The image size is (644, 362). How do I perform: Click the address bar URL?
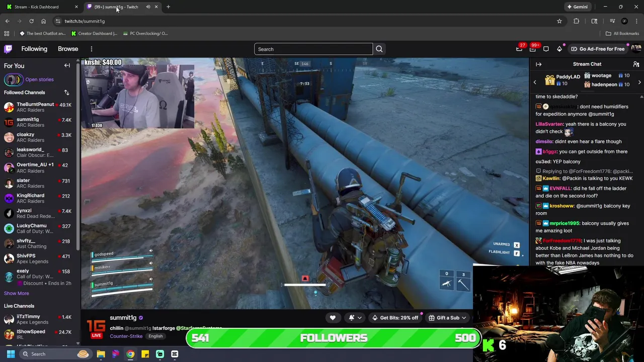click(x=85, y=21)
